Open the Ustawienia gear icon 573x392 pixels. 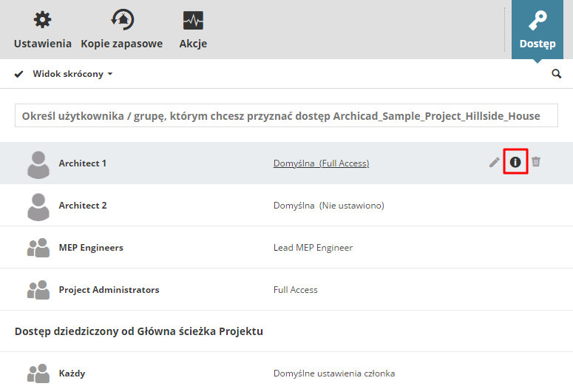[42, 21]
